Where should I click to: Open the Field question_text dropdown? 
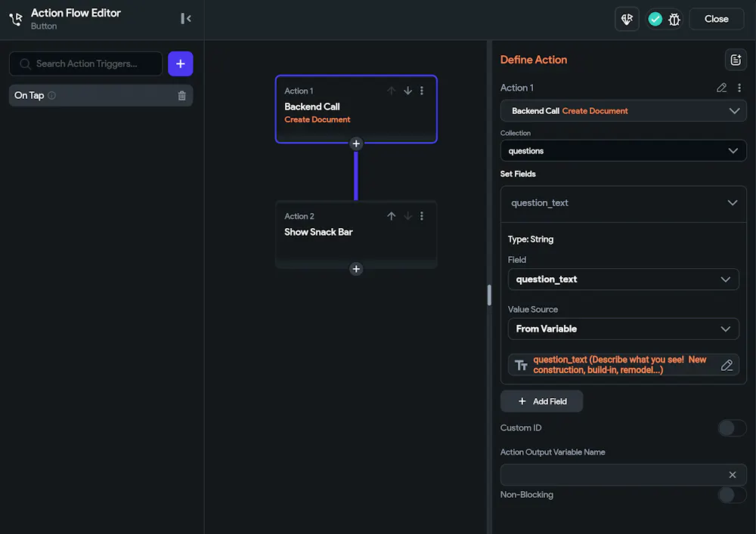(x=624, y=279)
